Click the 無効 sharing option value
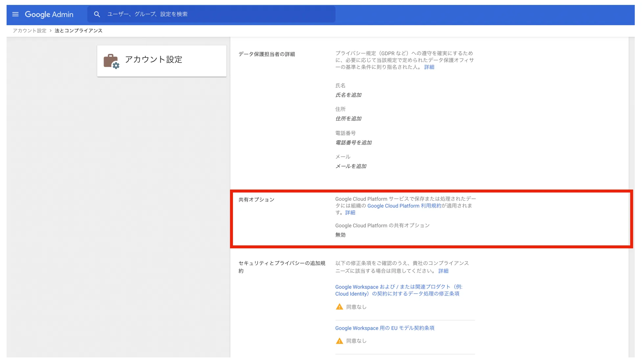 (340, 235)
